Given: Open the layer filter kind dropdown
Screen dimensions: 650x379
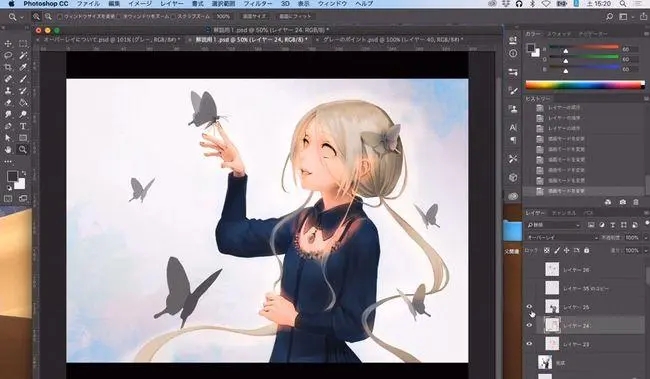Looking at the screenshot, I should (553, 225).
